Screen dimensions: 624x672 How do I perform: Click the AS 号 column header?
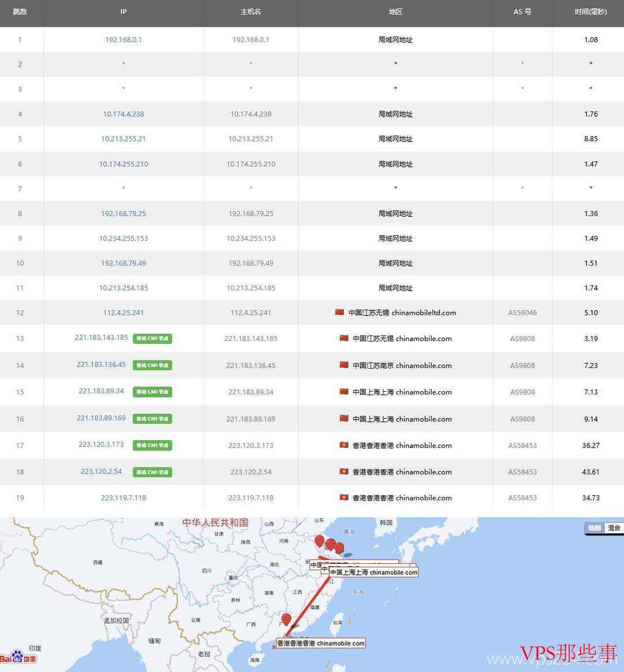pos(522,12)
